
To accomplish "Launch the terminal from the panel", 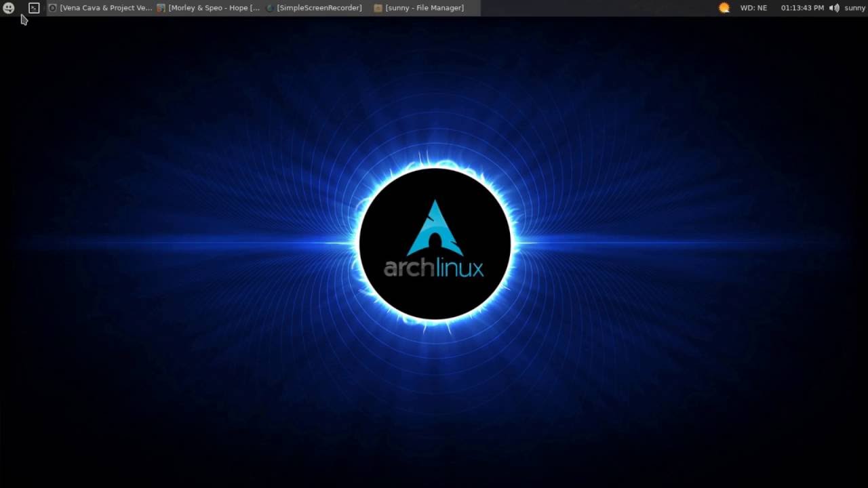I will (34, 8).
